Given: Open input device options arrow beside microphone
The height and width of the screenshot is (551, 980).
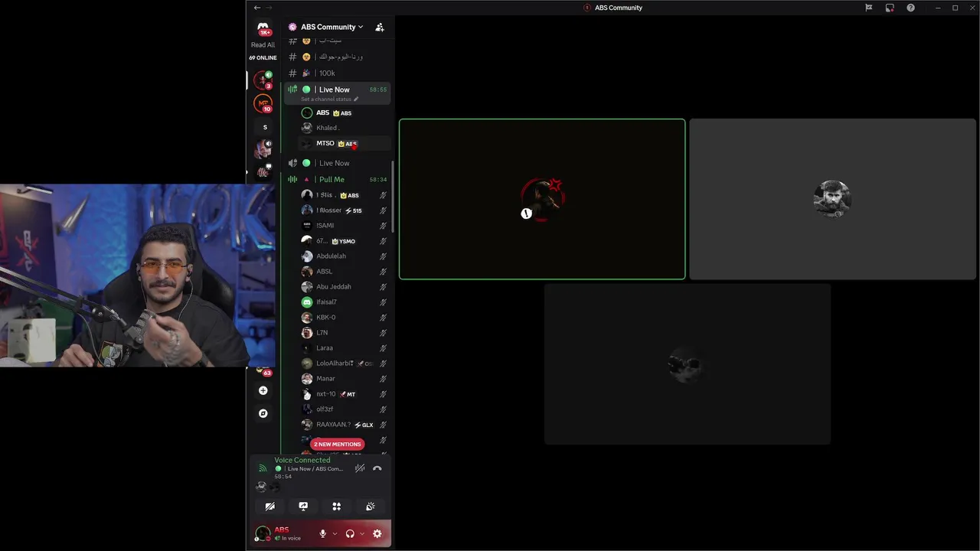Looking at the screenshot, I should pos(335,533).
